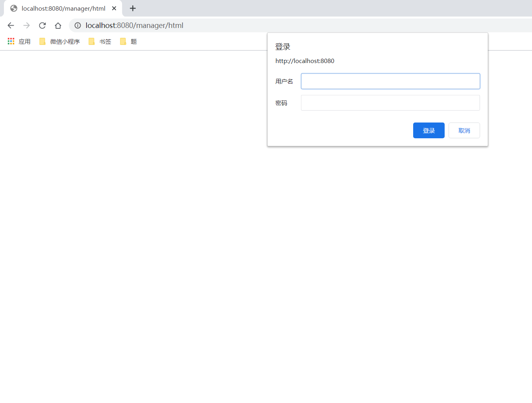Open a new tab with plus button
The height and width of the screenshot is (403, 532).
click(x=133, y=8)
